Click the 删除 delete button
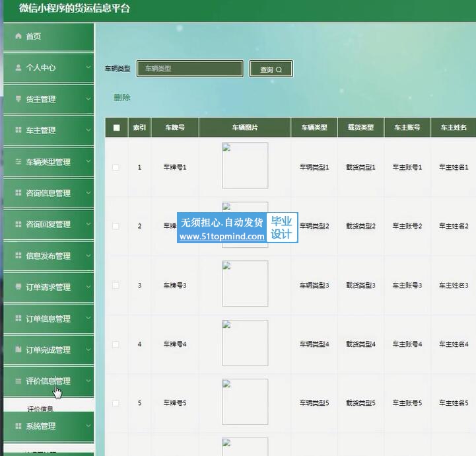 point(122,98)
